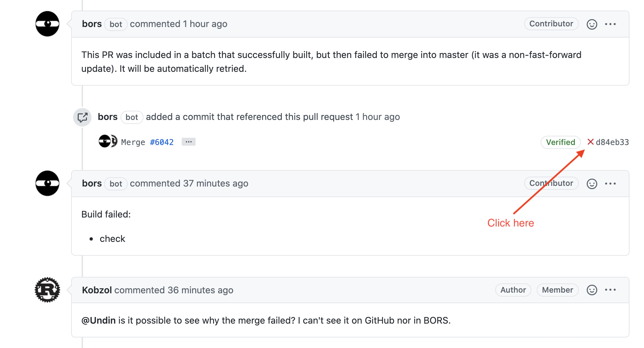Screen dimensions: 644x348
Task: Expand the Merge #6042 commit message ellipsis
Action: point(189,142)
